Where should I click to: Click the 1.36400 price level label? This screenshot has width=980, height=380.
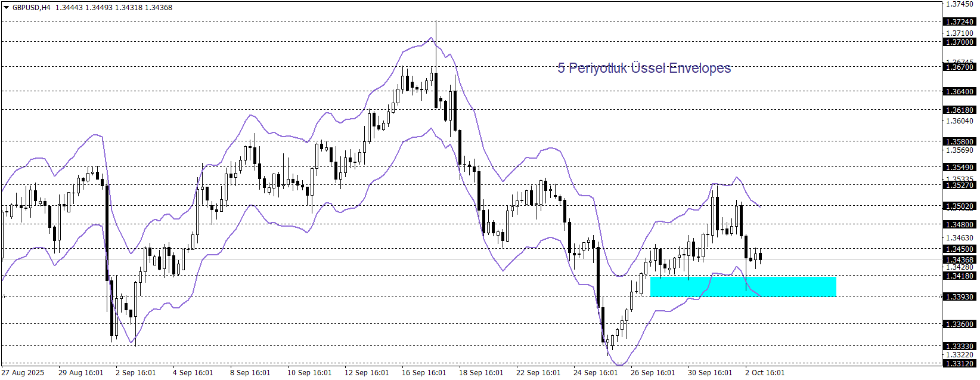pos(959,92)
